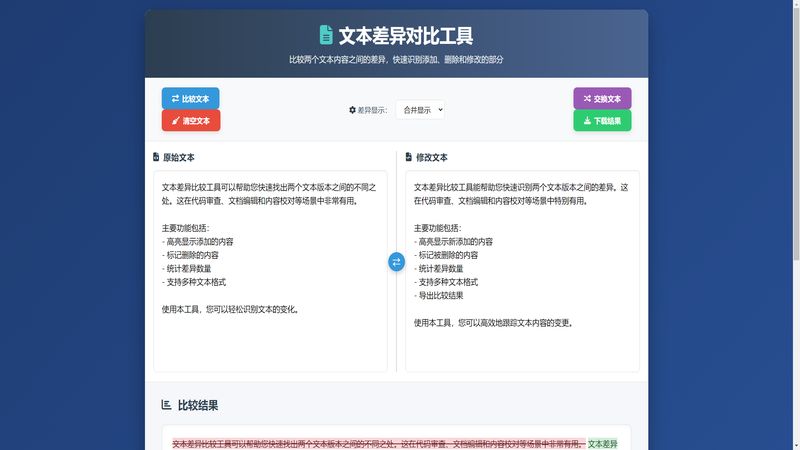
Task: Click the 比较结果 section heading
Action: coord(197,405)
